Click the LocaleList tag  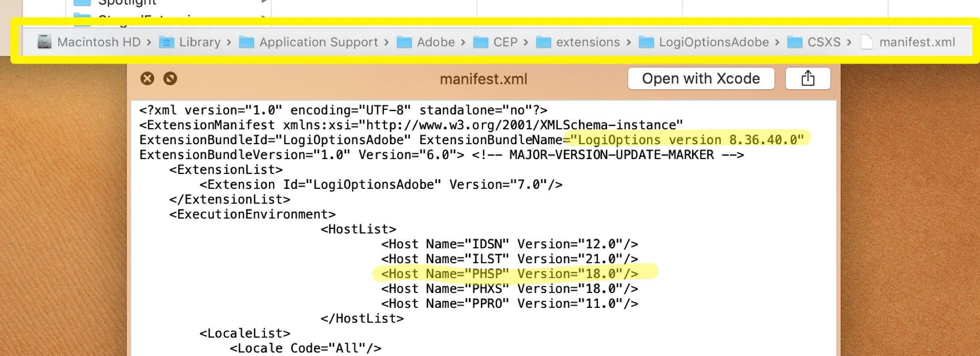[245, 333]
